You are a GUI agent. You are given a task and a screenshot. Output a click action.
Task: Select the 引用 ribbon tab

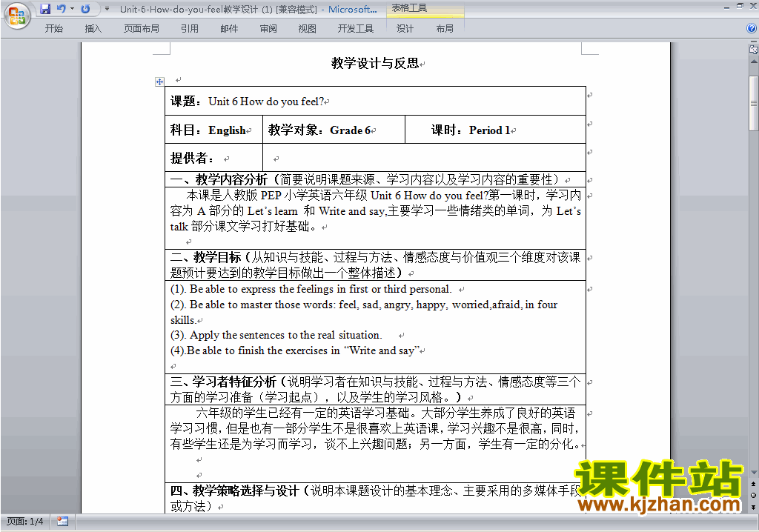pos(190,29)
